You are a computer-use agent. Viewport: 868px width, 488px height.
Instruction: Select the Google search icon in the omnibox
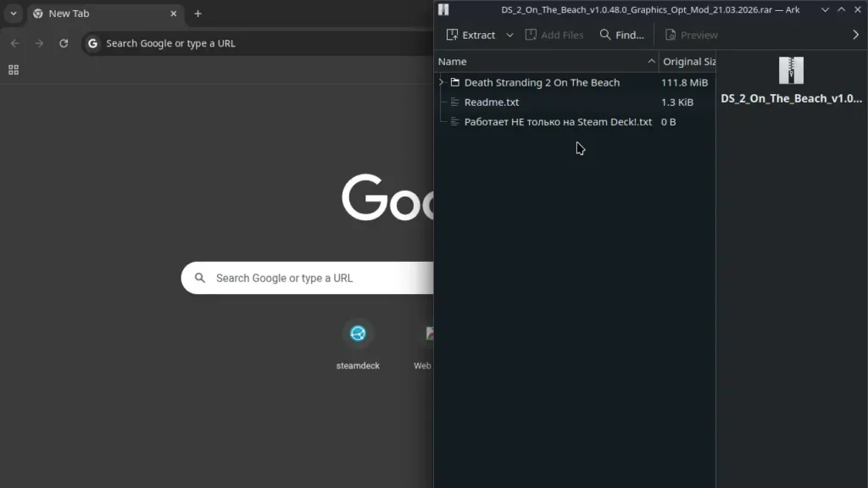(x=92, y=43)
